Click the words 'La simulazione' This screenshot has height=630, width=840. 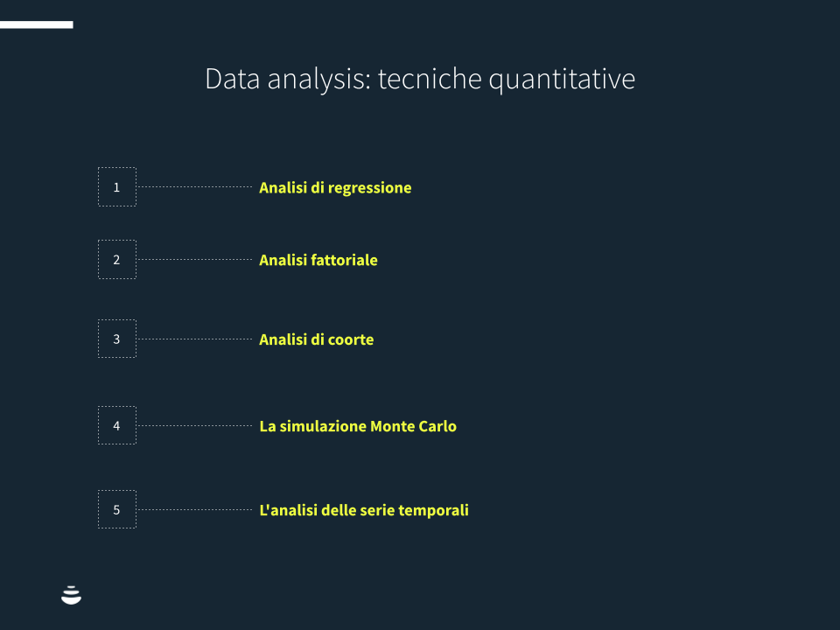[x=312, y=427]
